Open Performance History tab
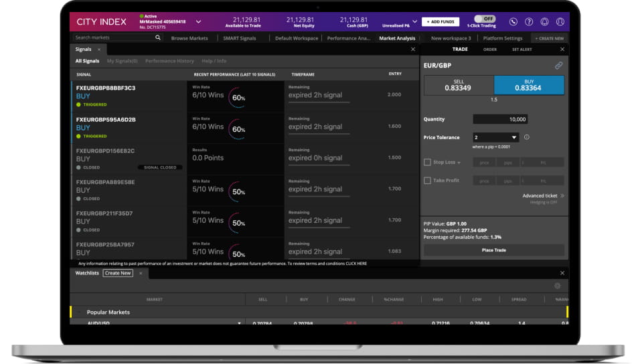This screenshot has width=636, height=364. point(169,61)
